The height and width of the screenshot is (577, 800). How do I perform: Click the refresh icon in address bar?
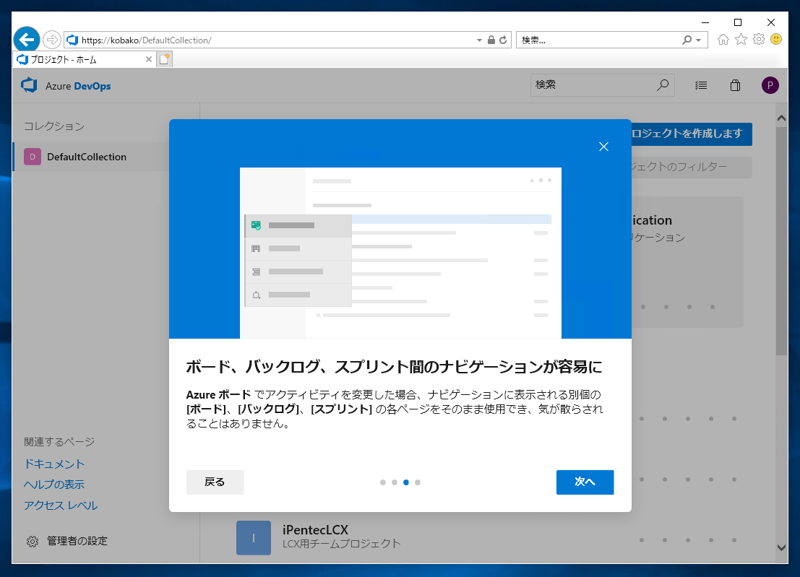[x=503, y=40]
